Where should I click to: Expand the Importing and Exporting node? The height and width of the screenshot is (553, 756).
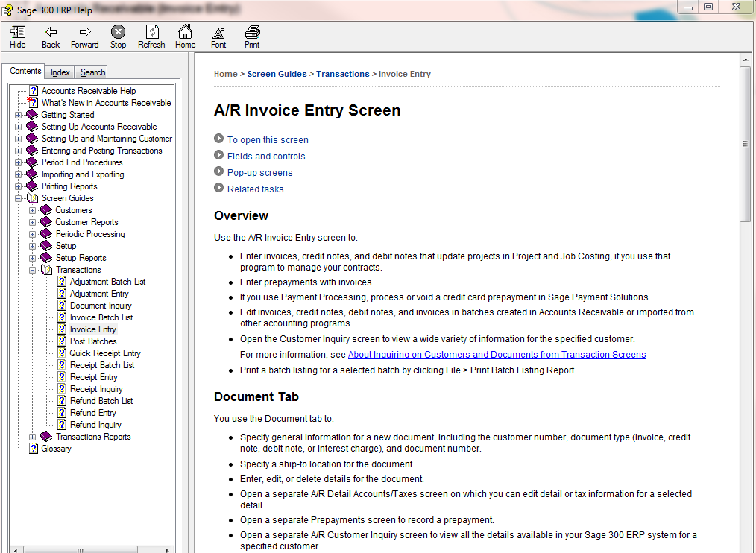[x=18, y=174]
